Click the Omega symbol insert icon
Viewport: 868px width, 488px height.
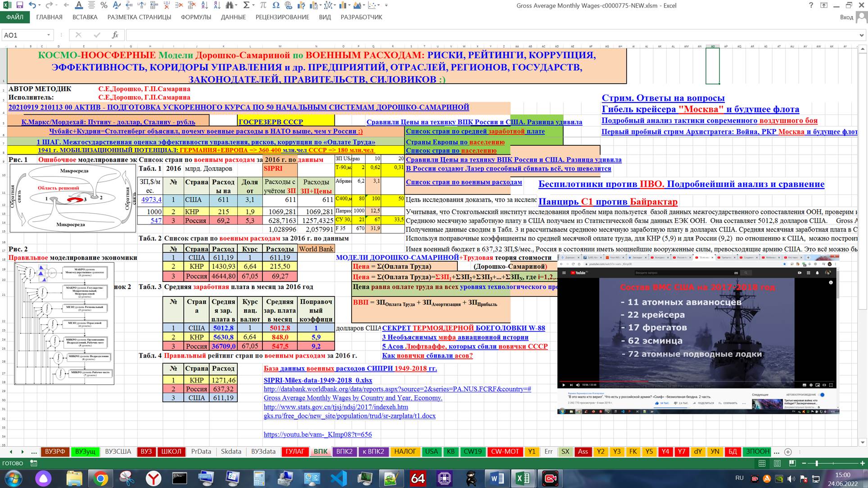(x=276, y=5)
